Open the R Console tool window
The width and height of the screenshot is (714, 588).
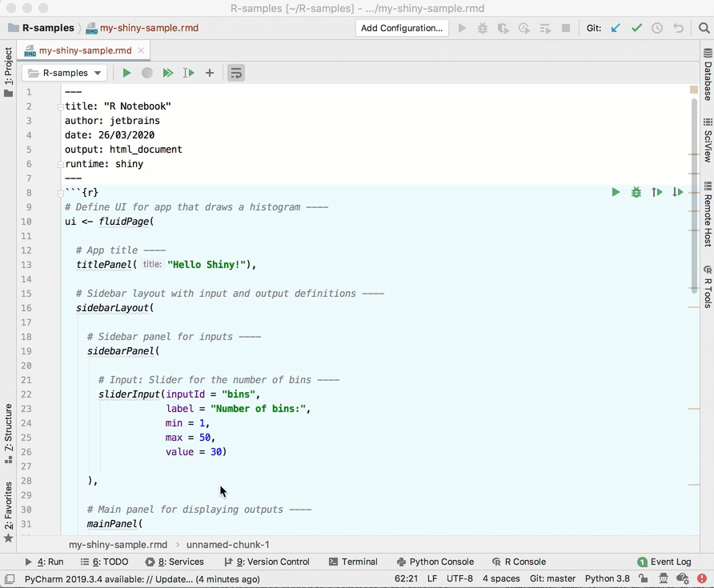(x=519, y=562)
